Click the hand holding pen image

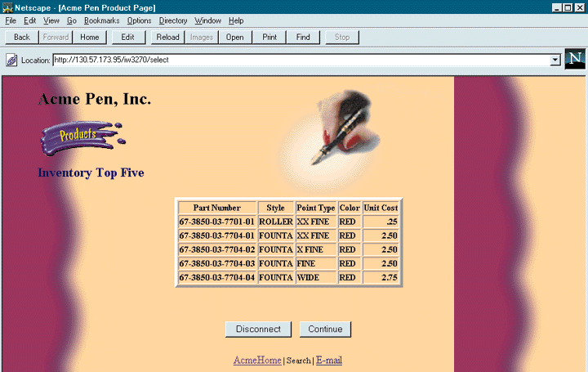(x=332, y=140)
